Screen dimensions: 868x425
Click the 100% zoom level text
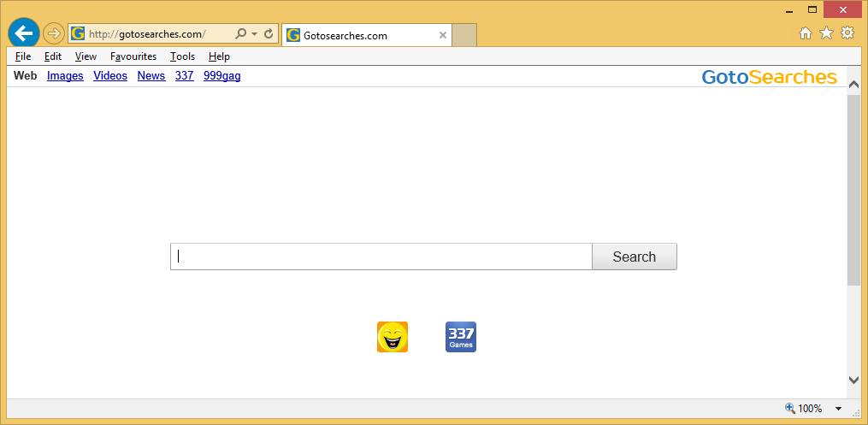tap(810, 409)
